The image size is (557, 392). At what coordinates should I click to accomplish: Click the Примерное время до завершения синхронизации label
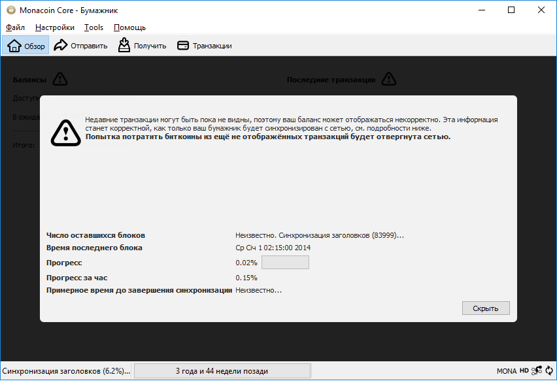[139, 291]
